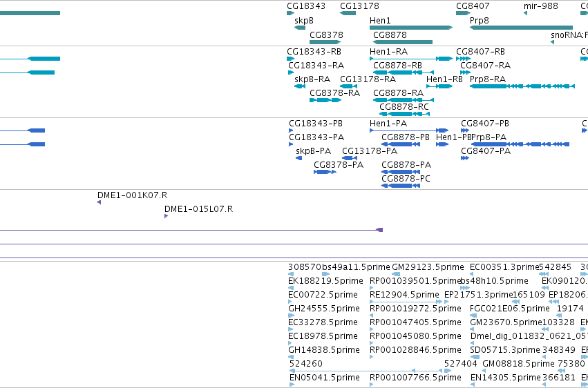Select the CG8378-RA transcript
The height and width of the screenshot is (388, 588).
[325, 100]
